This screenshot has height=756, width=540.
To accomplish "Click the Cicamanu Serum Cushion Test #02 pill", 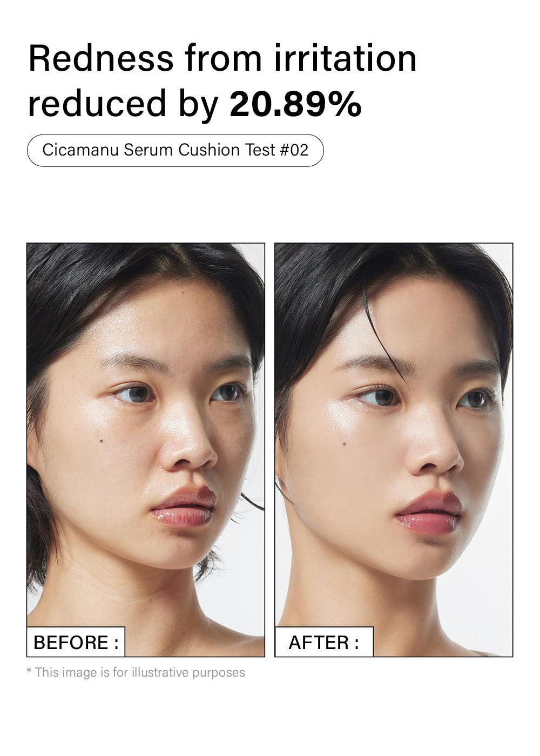I will (175, 150).
